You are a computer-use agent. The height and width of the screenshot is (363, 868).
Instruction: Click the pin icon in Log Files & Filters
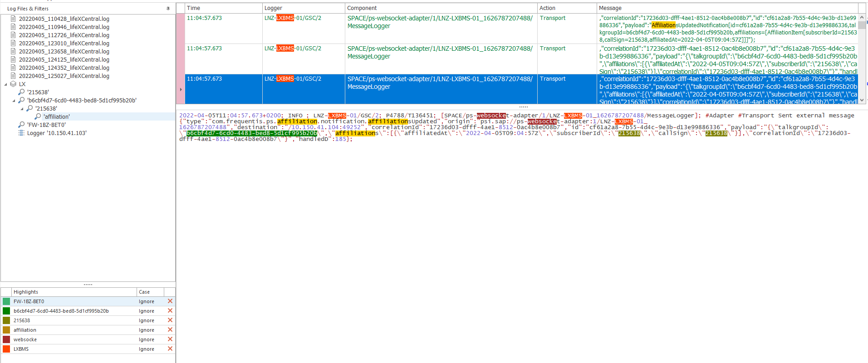(168, 8)
